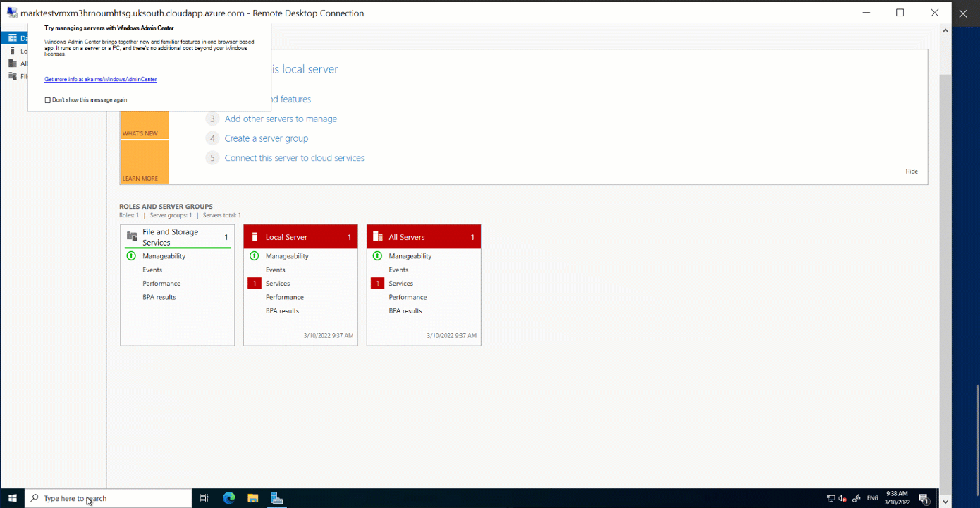Open the Windows Start menu
The width and height of the screenshot is (980, 508).
click(12, 498)
